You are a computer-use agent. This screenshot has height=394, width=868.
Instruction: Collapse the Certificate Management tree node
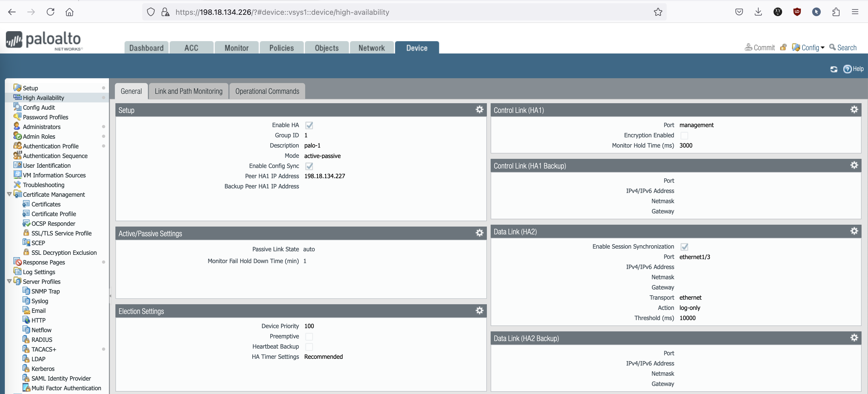click(x=9, y=194)
